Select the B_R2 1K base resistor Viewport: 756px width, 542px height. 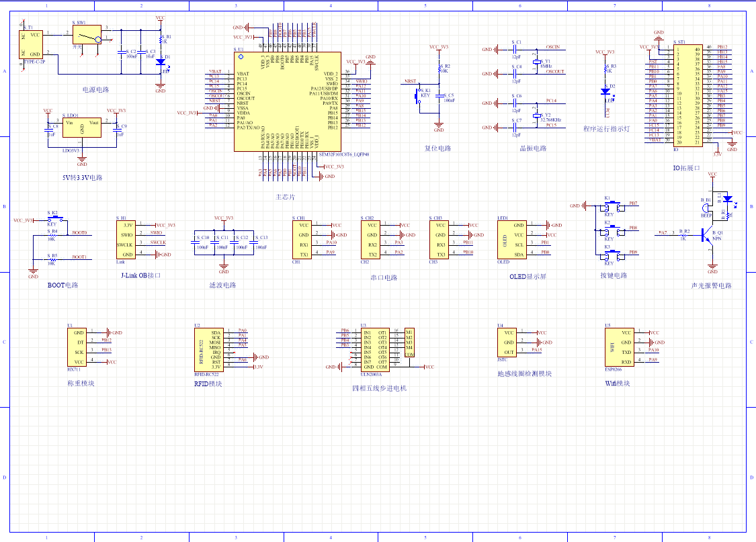coord(683,235)
